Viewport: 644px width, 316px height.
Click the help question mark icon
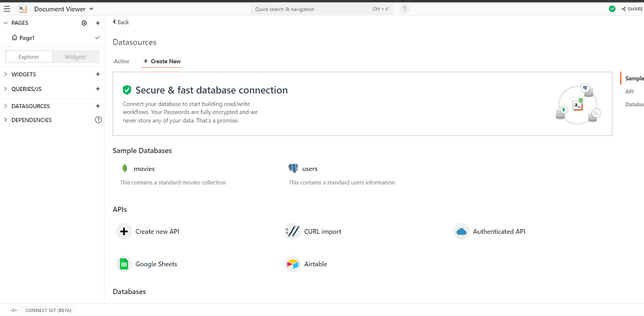coord(405,9)
